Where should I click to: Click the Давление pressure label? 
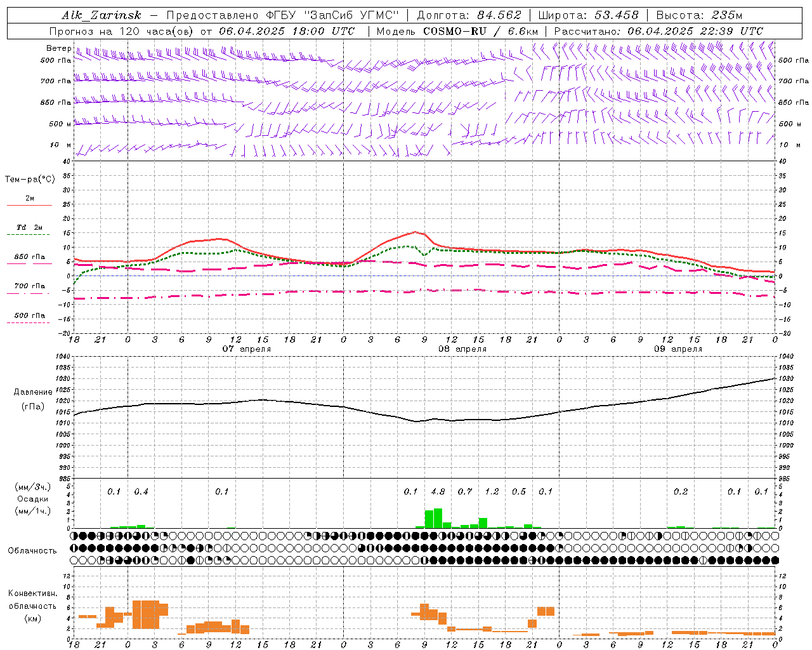pos(33,392)
